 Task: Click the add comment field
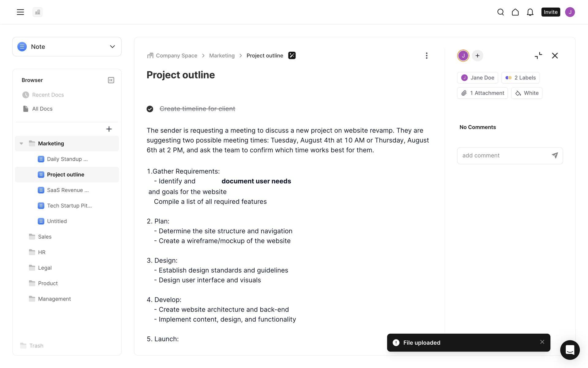pyautogui.click(x=504, y=155)
